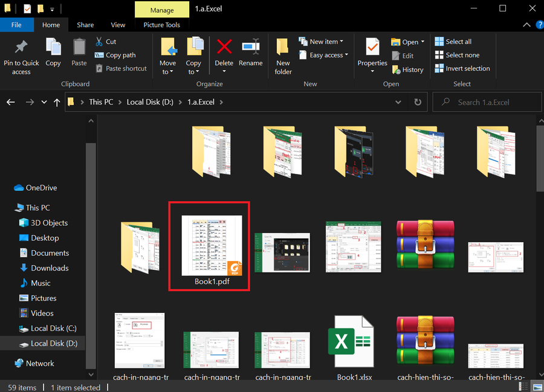The width and height of the screenshot is (544, 392).
Task: Open the New item dropdown
Action: coord(322,42)
